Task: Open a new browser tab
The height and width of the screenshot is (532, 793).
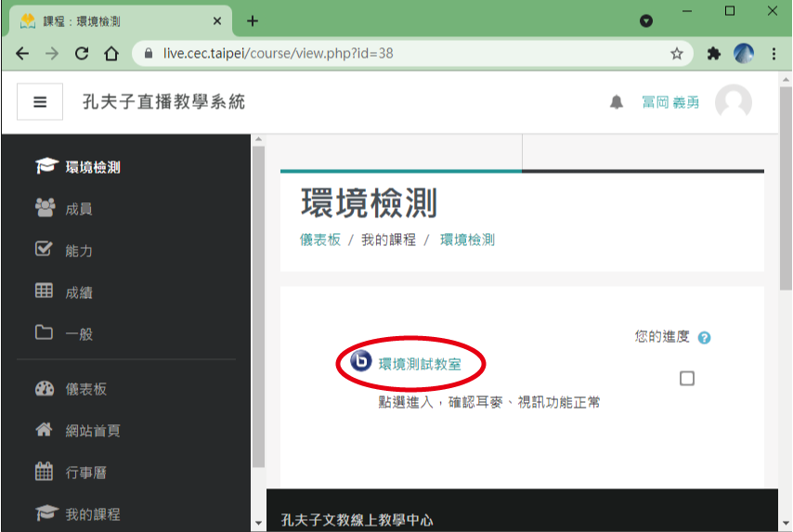Action: point(253,20)
